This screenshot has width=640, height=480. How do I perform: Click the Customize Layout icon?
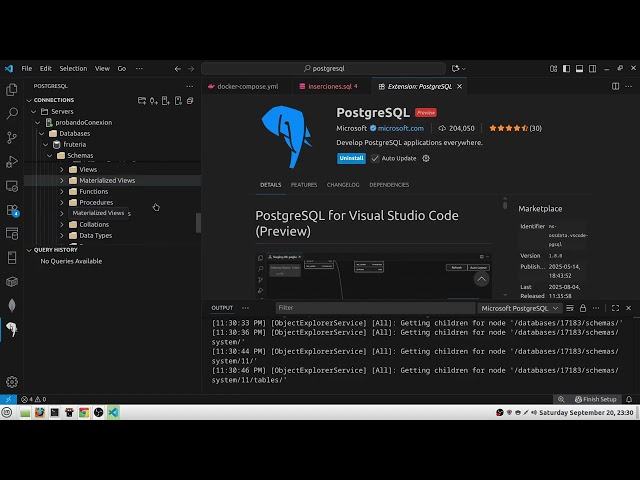tap(553, 69)
